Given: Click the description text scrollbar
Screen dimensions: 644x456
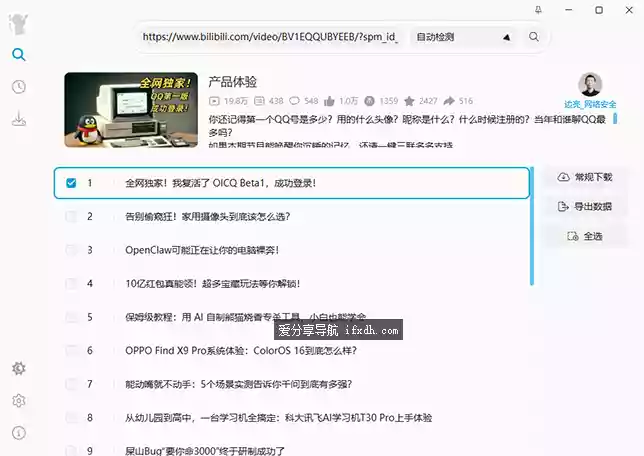Looking at the screenshot, I should click(x=615, y=119).
